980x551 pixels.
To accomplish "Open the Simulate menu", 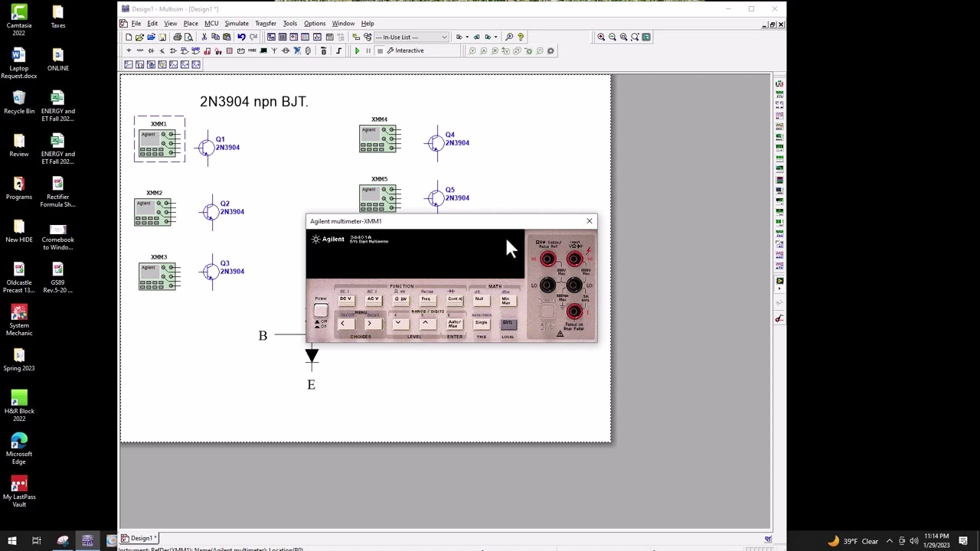I will coord(237,23).
